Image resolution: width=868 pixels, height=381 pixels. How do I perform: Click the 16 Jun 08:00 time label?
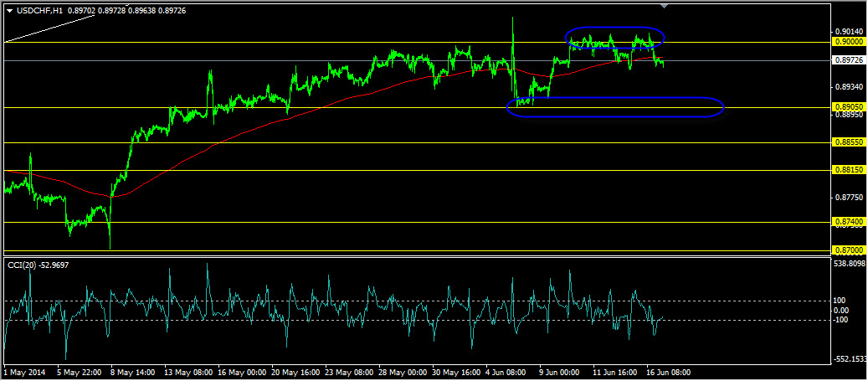(668, 373)
